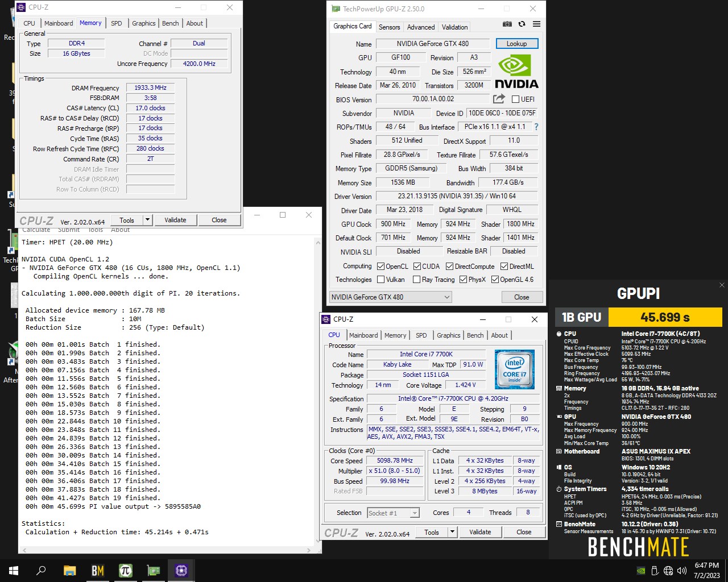Click BIOS Version 70.00.1A.00.02 field

tap(433, 99)
